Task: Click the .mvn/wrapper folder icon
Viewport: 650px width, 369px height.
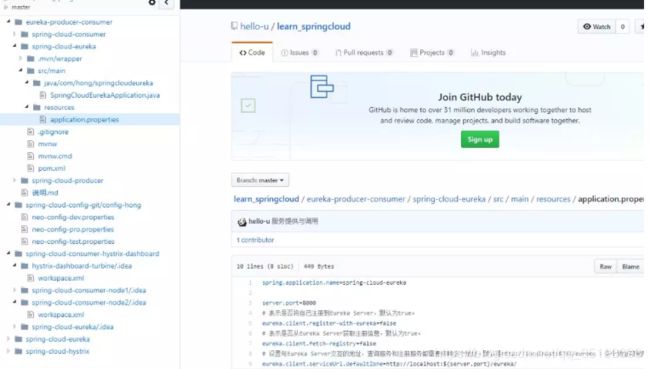Action: 31,58
